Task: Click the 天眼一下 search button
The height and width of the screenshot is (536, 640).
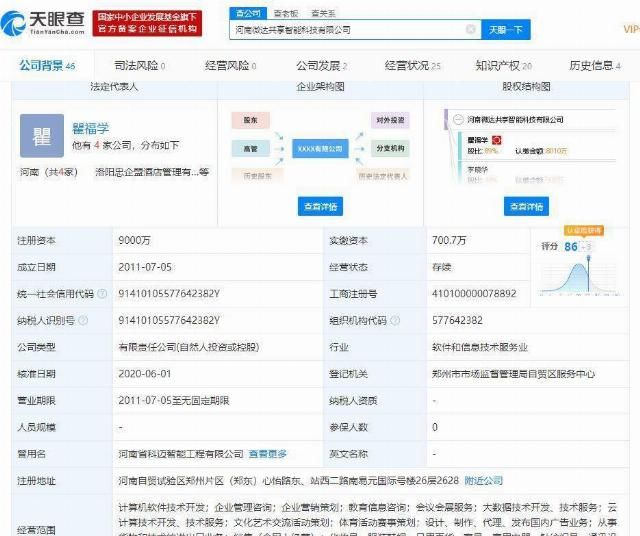Action: click(506, 29)
